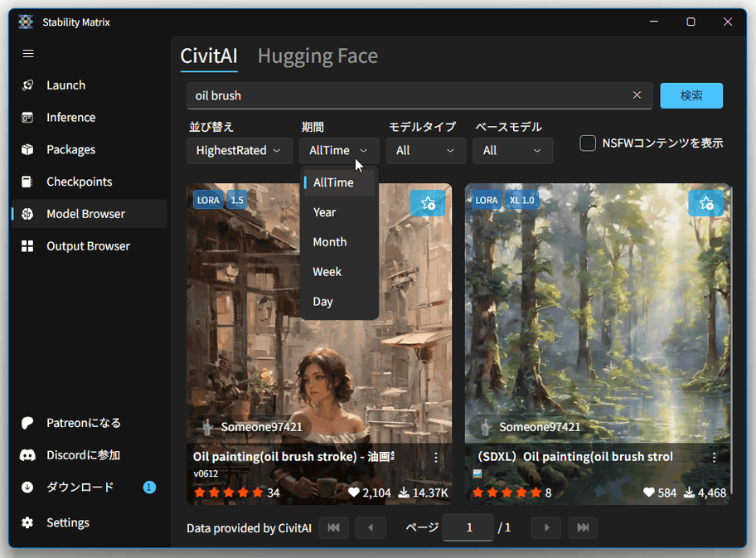Open the Someone97421 creator on the LORA 1.5 card
Image resolution: width=756 pixels, height=558 pixels.
click(254, 427)
